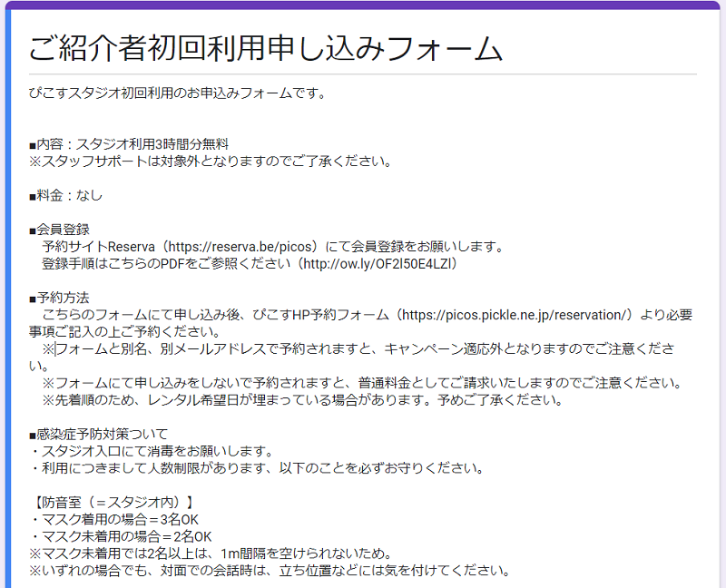This screenshot has height=588, width=726.
Task: Click the note ※スタッフサポートは対象外となります
Action: tap(211, 162)
